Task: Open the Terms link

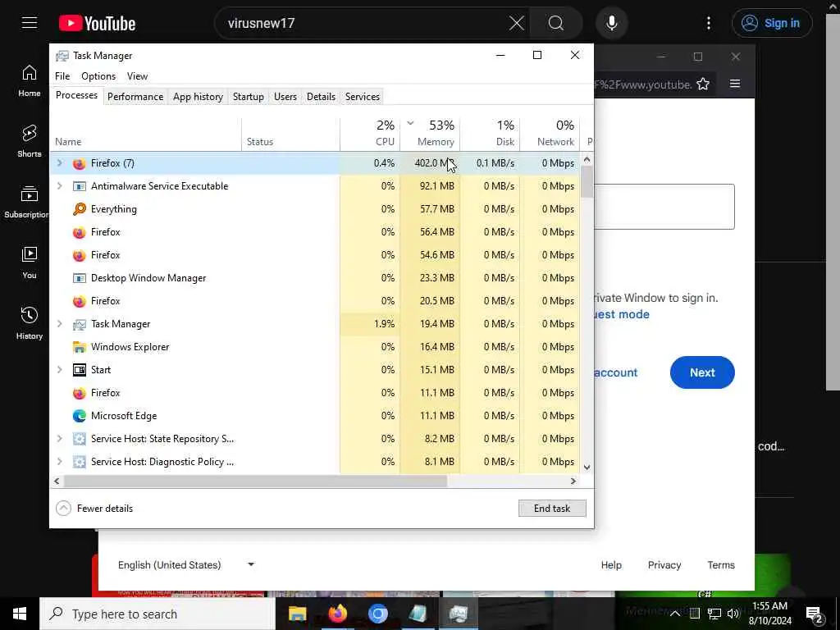Action: 720,564
